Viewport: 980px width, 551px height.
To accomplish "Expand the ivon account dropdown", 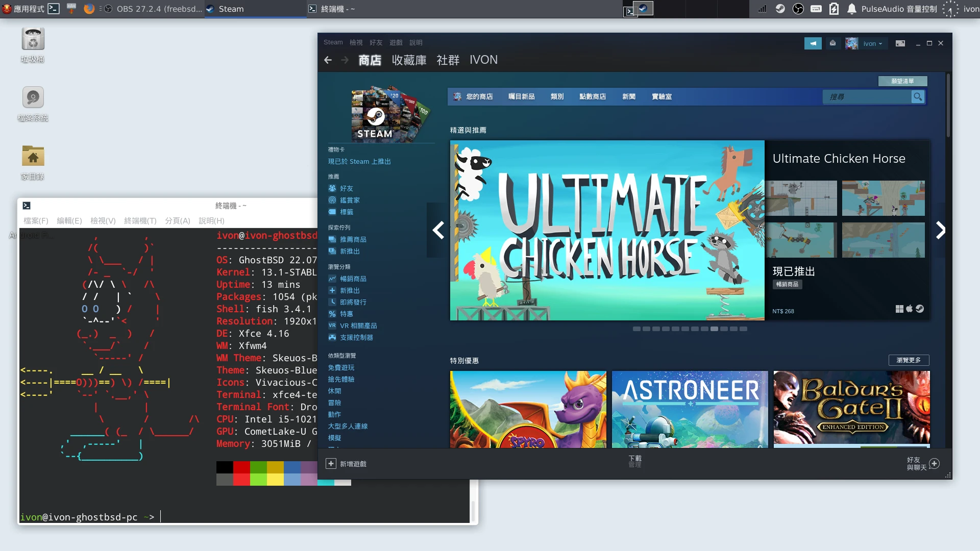I will tap(872, 43).
